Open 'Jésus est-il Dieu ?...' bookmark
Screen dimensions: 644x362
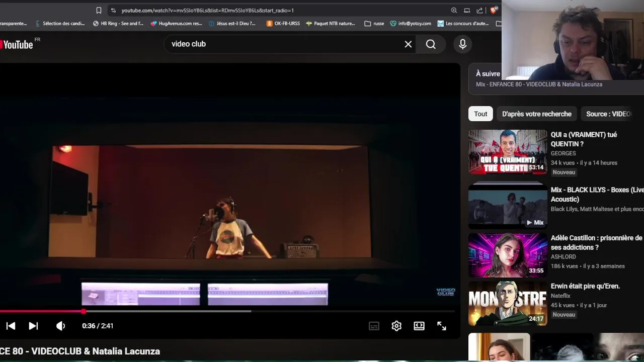click(232, 23)
